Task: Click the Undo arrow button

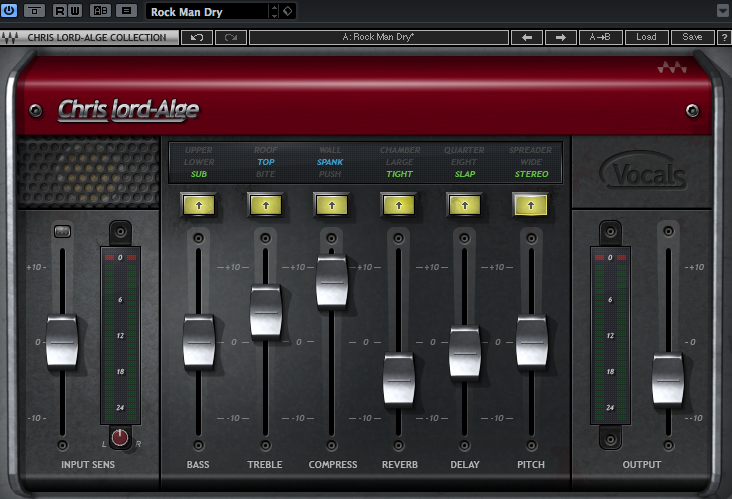Action: (197, 37)
